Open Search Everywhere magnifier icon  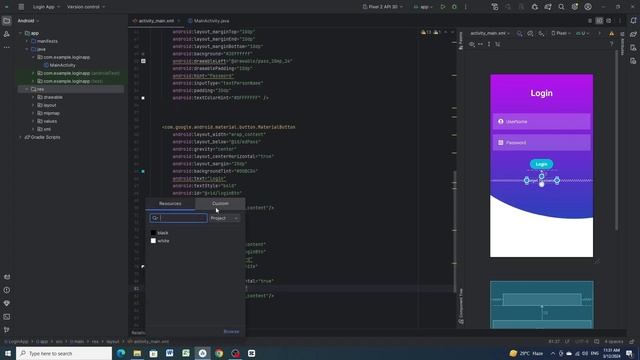coord(561,7)
